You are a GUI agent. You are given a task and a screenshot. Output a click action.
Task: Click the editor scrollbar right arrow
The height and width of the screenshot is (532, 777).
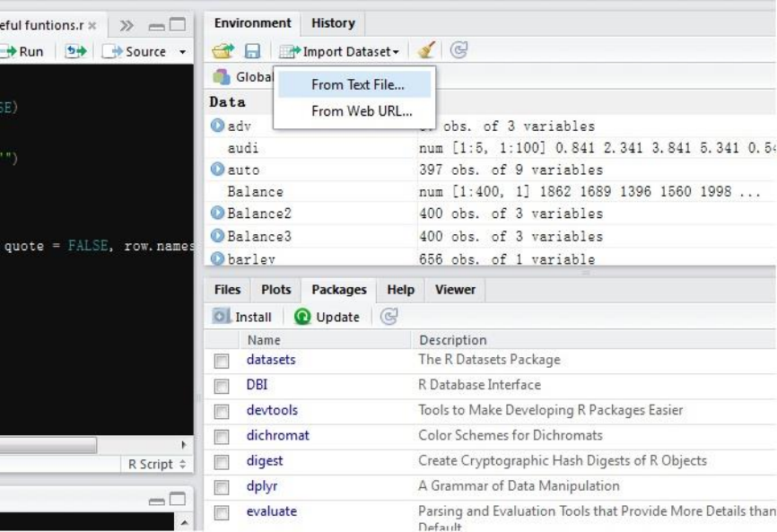point(184,445)
